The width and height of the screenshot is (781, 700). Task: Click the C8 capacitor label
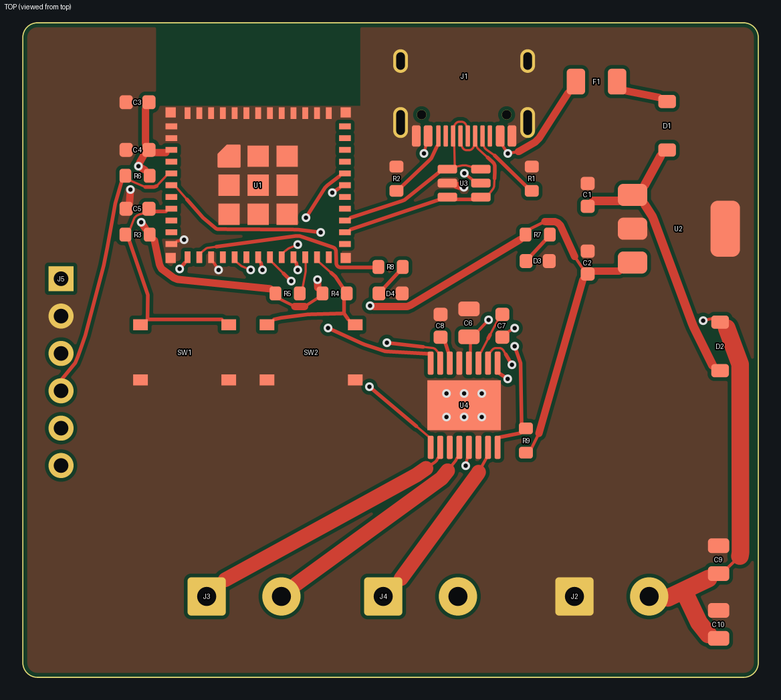[x=440, y=326]
